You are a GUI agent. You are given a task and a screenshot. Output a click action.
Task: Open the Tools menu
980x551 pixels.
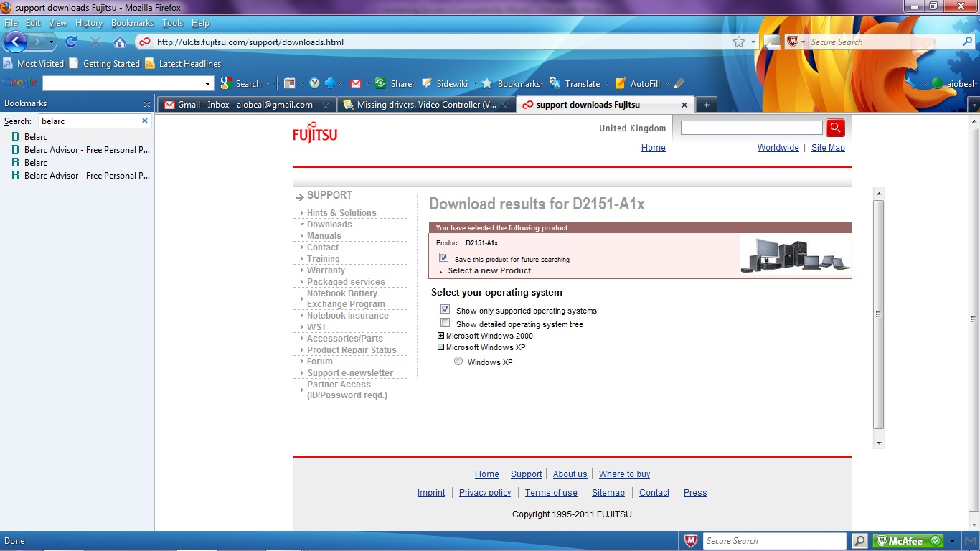tap(172, 23)
